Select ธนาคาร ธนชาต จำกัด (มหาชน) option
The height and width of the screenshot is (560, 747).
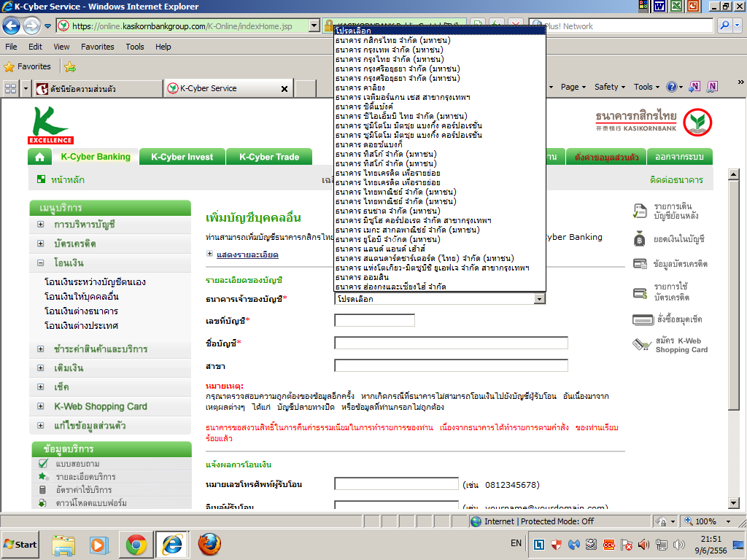click(x=440, y=211)
